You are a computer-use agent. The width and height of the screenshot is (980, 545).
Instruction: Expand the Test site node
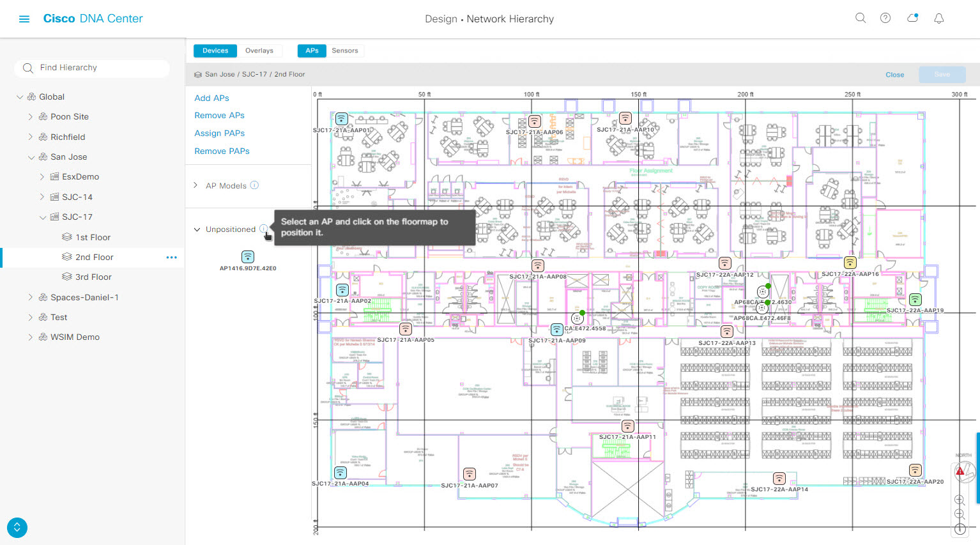pyautogui.click(x=31, y=318)
